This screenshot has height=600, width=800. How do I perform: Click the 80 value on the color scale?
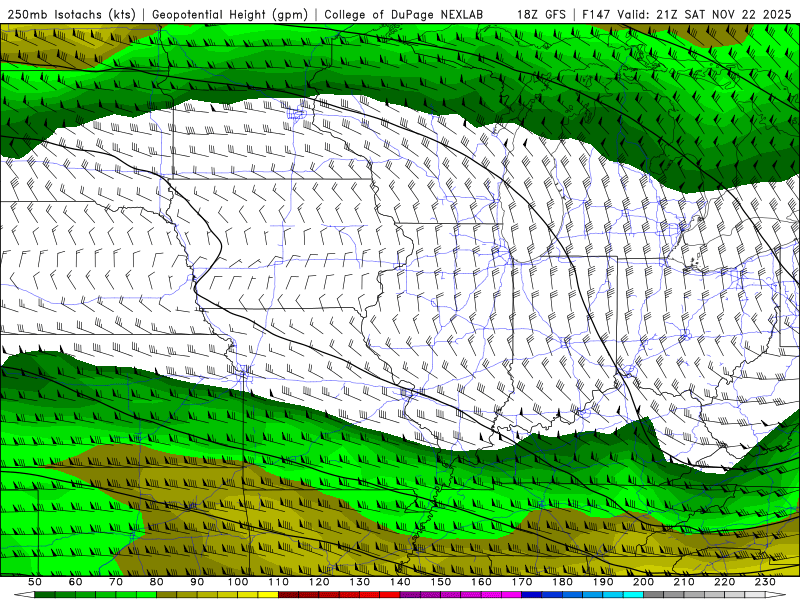pos(157,582)
